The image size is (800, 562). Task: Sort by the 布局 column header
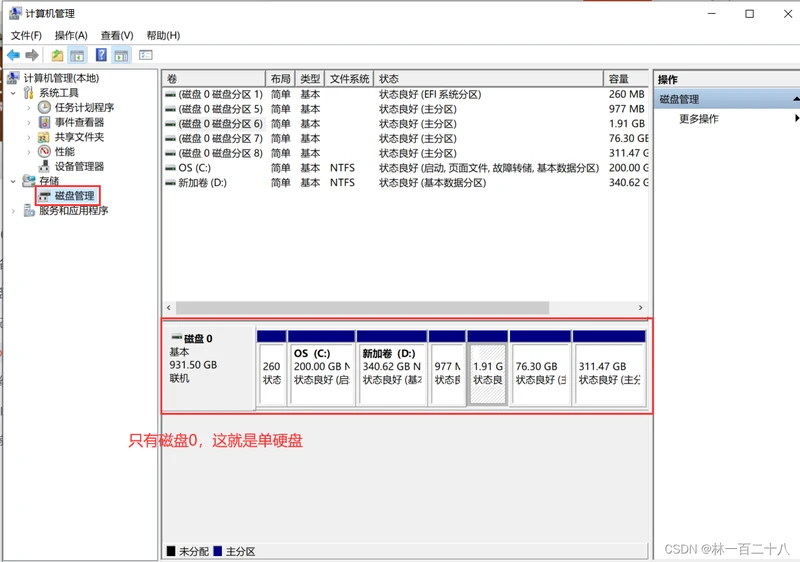pyautogui.click(x=281, y=79)
